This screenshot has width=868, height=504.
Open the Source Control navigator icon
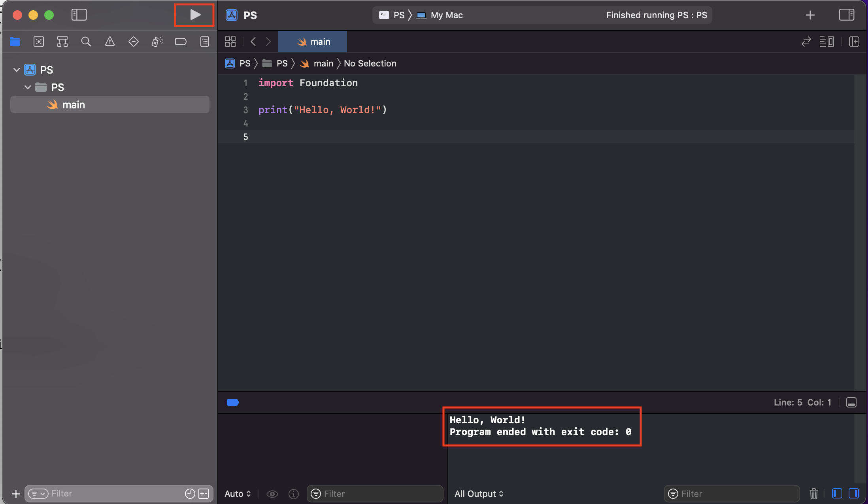coord(39,42)
